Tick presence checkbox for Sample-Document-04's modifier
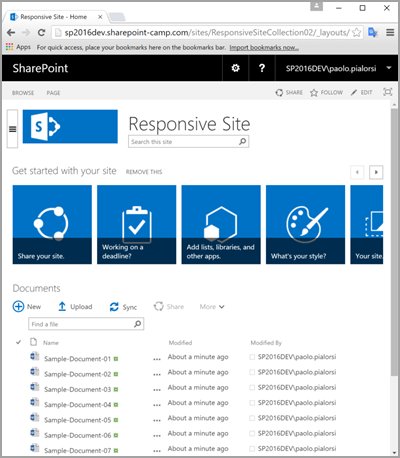The height and width of the screenshot is (458, 400). (252, 403)
